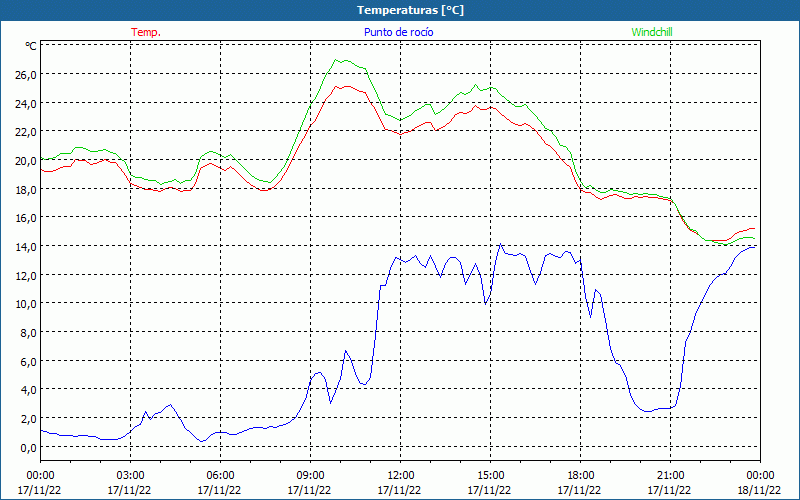This screenshot has height=500, width=800.
Task: Click the 18:00 time axis label
Action: 581,476
